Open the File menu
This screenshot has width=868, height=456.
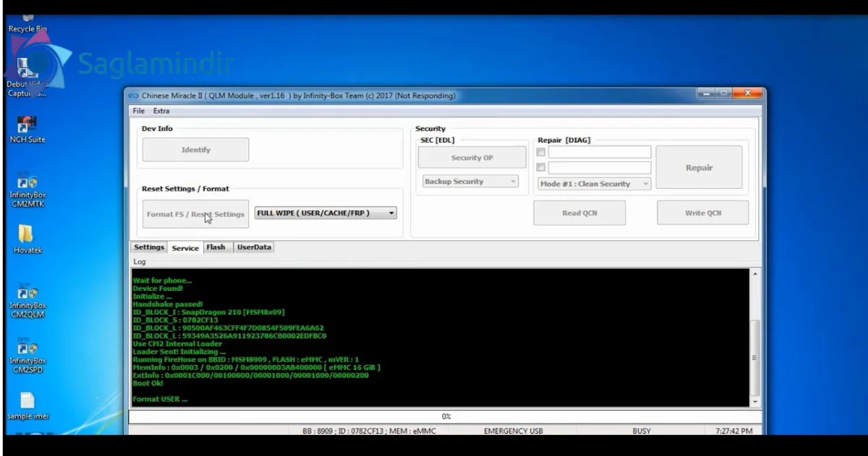(138, 111)
